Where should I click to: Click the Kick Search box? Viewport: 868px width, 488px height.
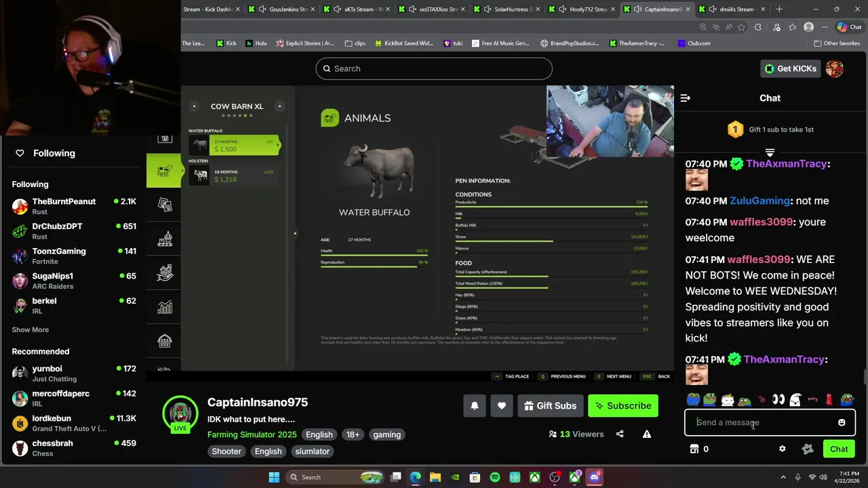(x=434, y=68)
